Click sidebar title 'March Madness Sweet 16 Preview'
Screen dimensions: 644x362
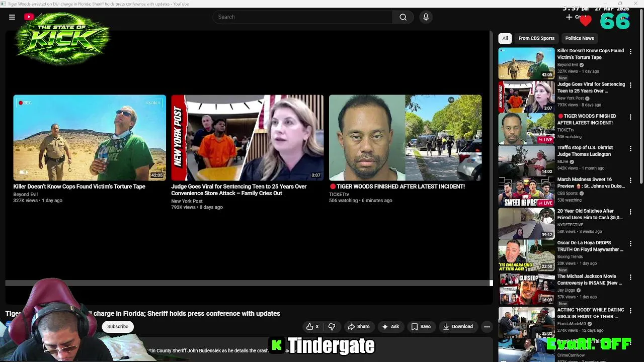(591, 183)
